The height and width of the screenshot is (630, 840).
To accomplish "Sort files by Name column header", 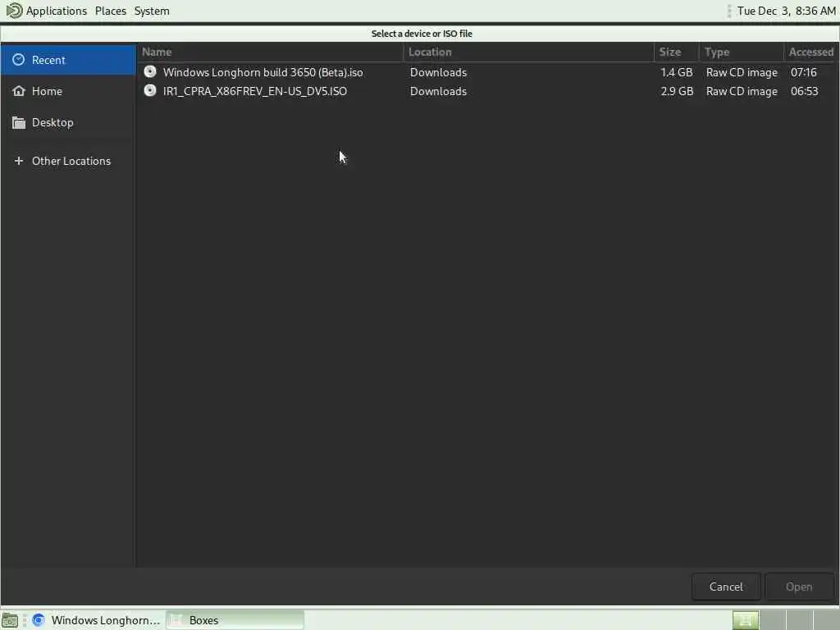I will point(270,52).
